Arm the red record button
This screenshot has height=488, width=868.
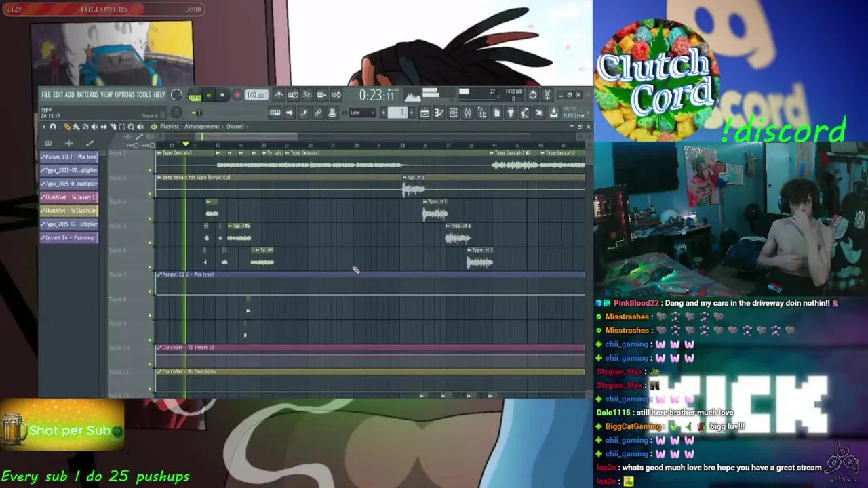[237, 96]
